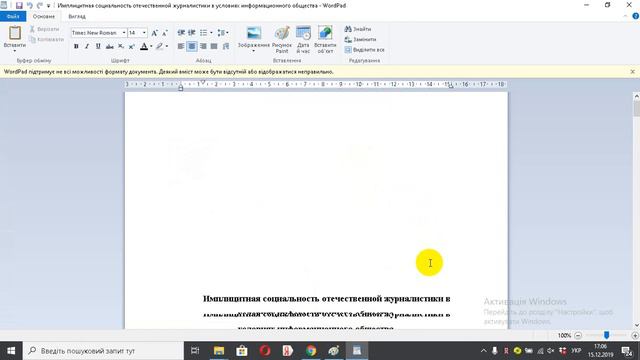Open Yandex browser from taskbar
This screenshot has width=640, height=360.
[288, 351]
